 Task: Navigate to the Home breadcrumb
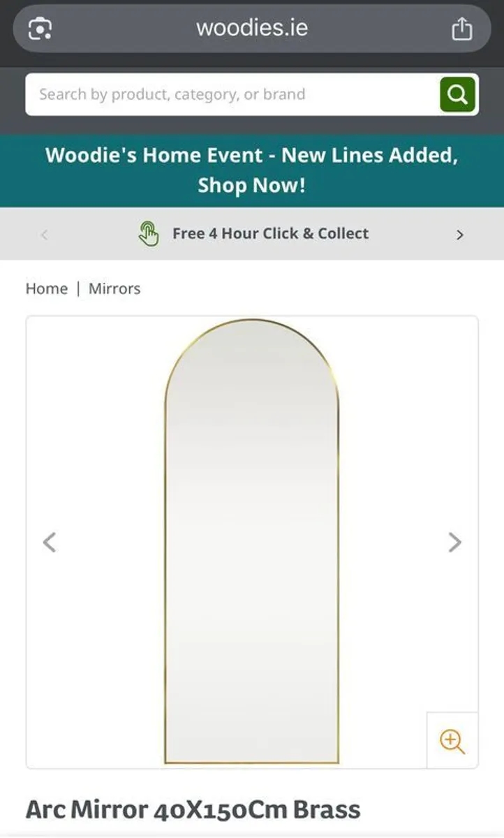47,288
